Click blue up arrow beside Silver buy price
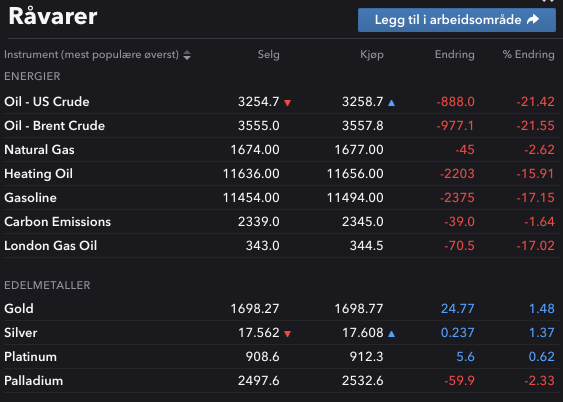 pyautogui.click(x=391, y=334)
